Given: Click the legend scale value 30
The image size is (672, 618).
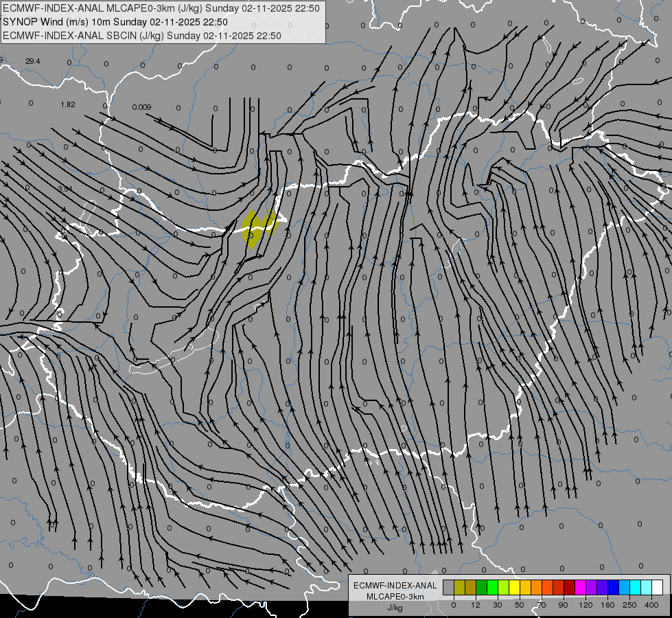Looking at the screenshot, I should (498, 605).
